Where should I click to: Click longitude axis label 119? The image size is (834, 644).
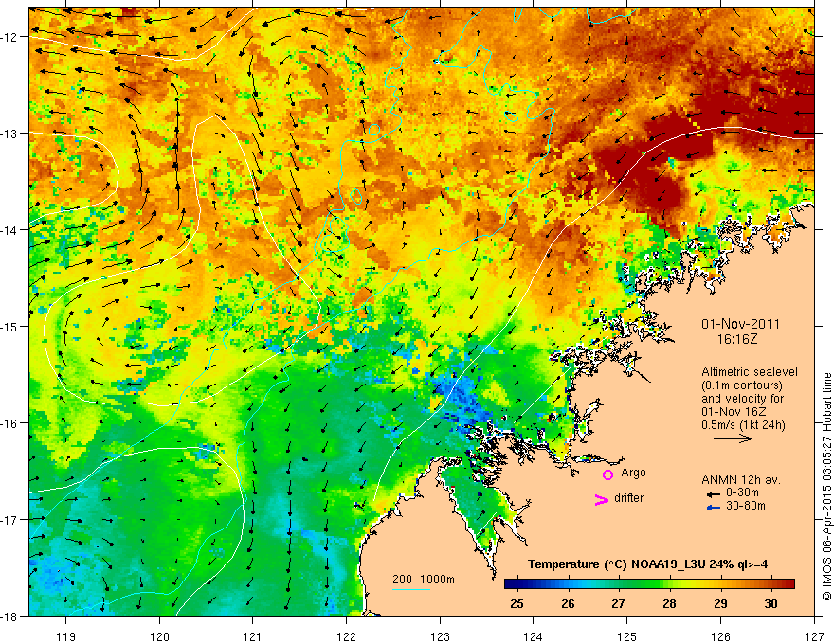(x=66, y=636)
